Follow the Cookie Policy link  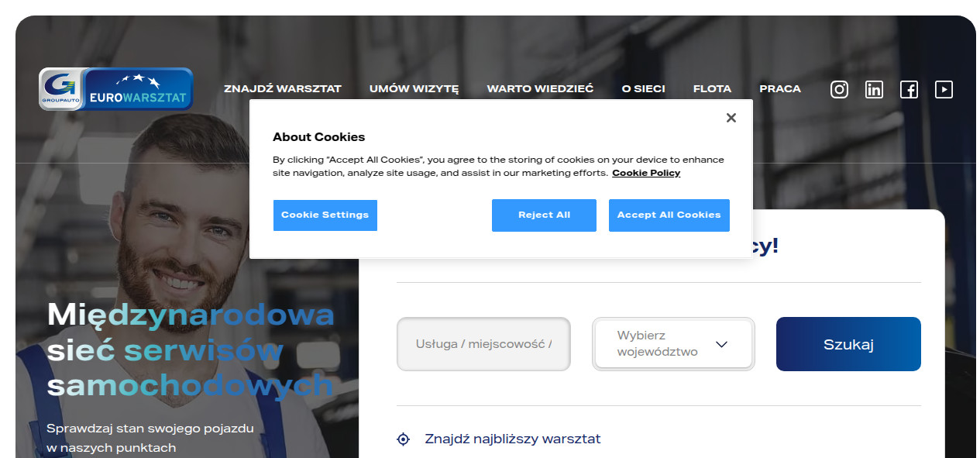(x=646, y=173)
